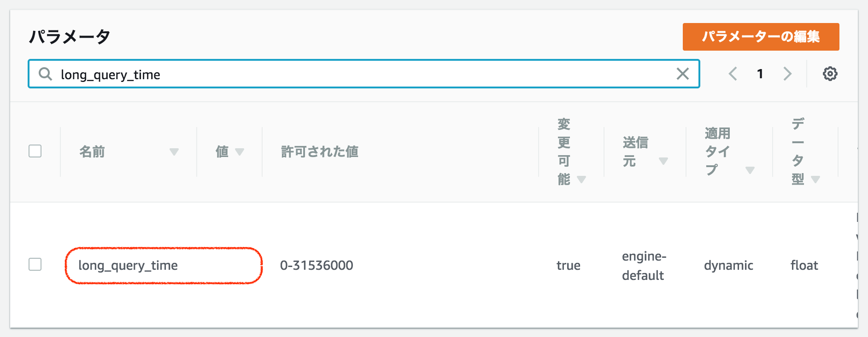This screenshot has height=337, width=868.
Task: Open the 適用タイプ column filter dropdown
Action: pos(749,169)
